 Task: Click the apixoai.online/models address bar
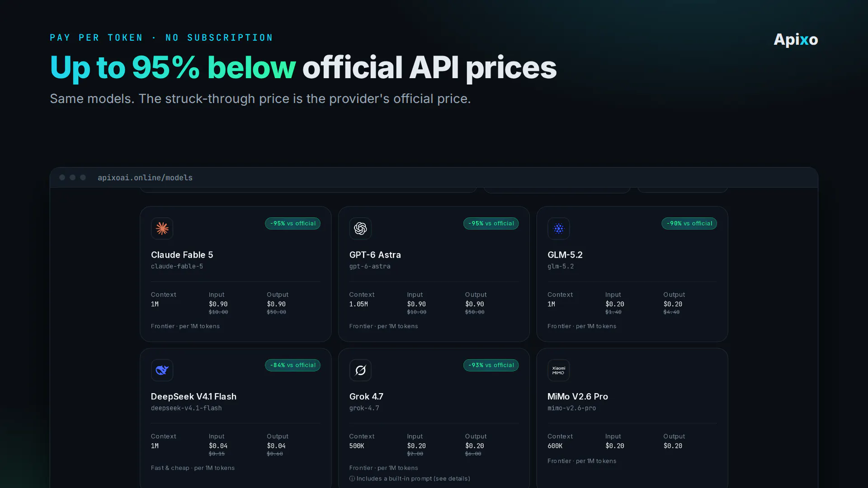point(145,178)
